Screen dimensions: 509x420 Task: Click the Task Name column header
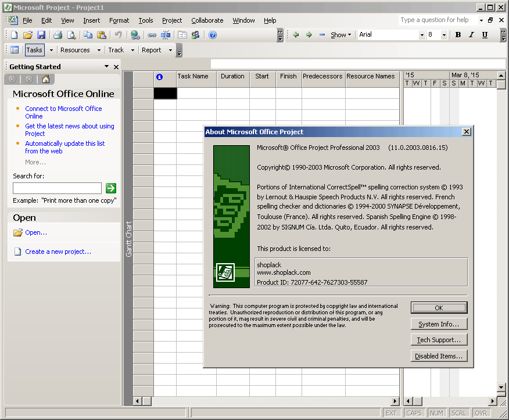coord(196,79)
